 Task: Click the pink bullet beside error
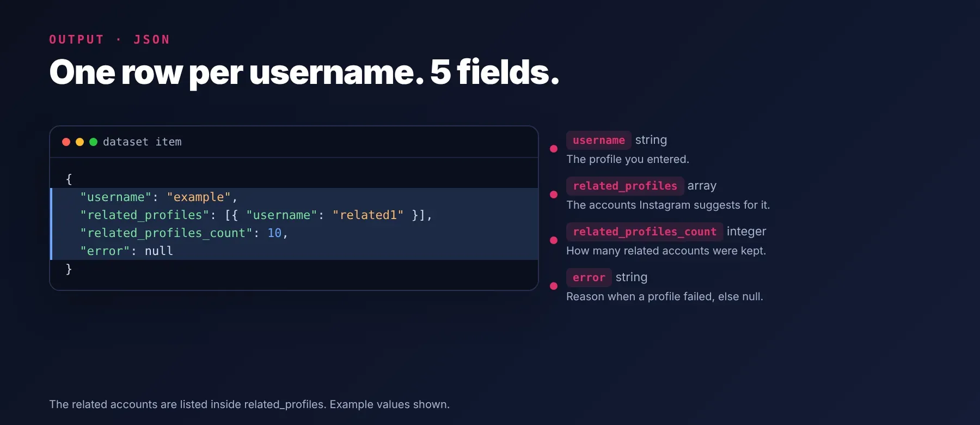554,286
